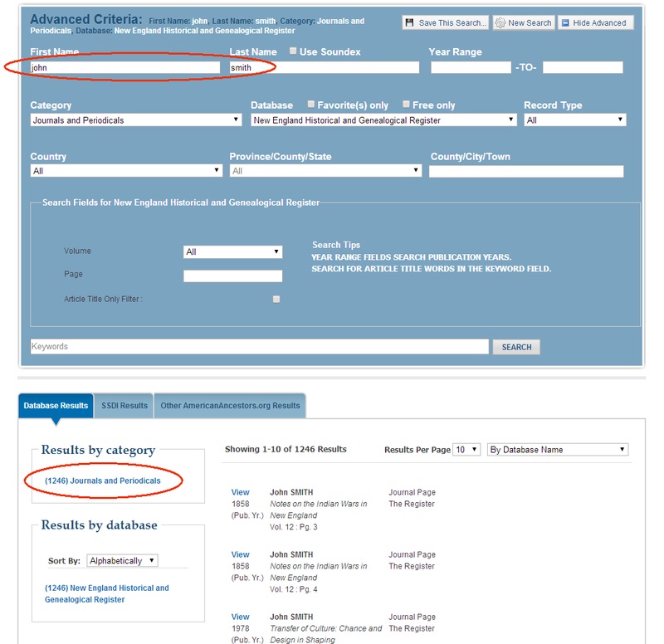Open (1246) New England Historical and Genealogical Register link
664x644 pixels.
107,593
